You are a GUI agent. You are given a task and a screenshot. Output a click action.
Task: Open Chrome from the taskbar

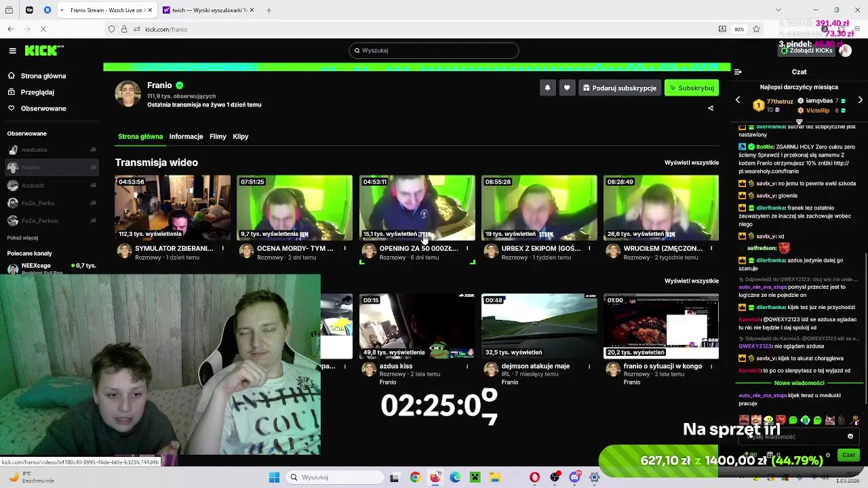point(415,477)
